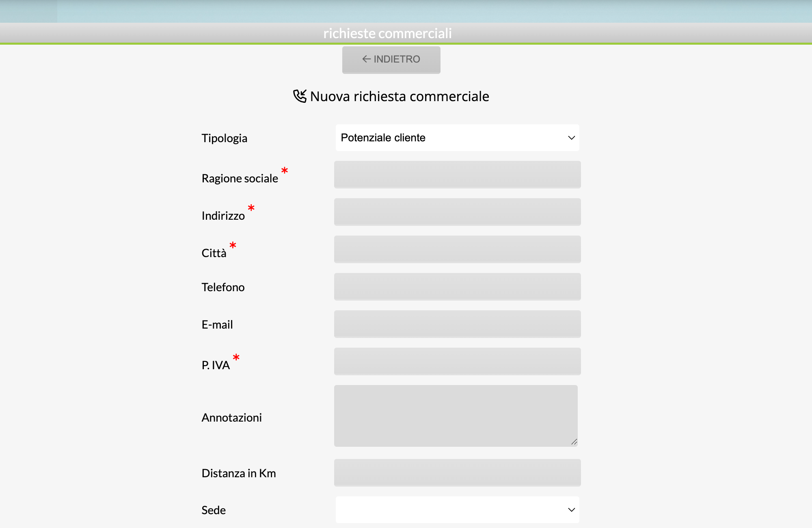Click the Telefono input field
The image size is (812, 528).
pos(457,287)
